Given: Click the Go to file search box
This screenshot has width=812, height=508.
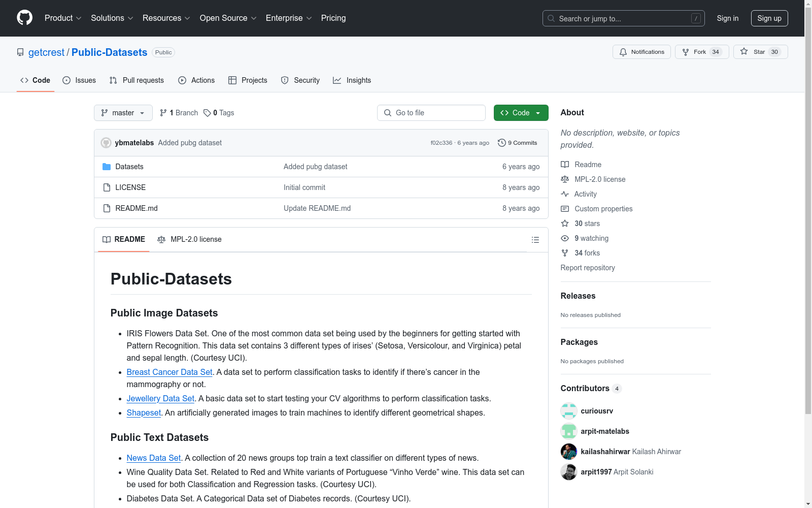Looking at the screenshot, I should point(431,113).
